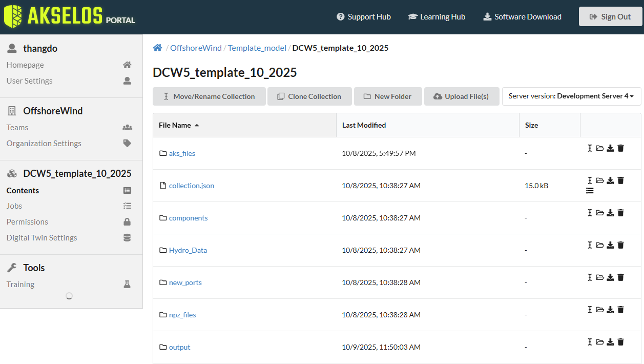Download the output folder

click(610, 342)
